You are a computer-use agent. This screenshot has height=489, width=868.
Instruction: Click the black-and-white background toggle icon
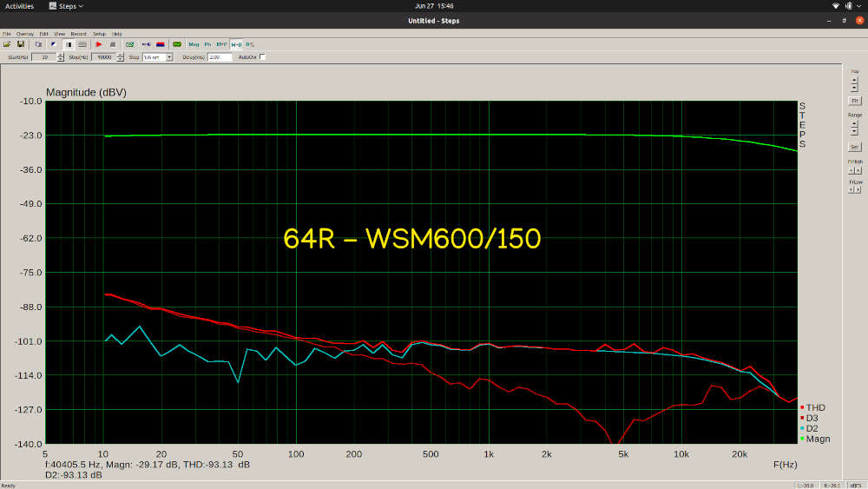point(69,44)
